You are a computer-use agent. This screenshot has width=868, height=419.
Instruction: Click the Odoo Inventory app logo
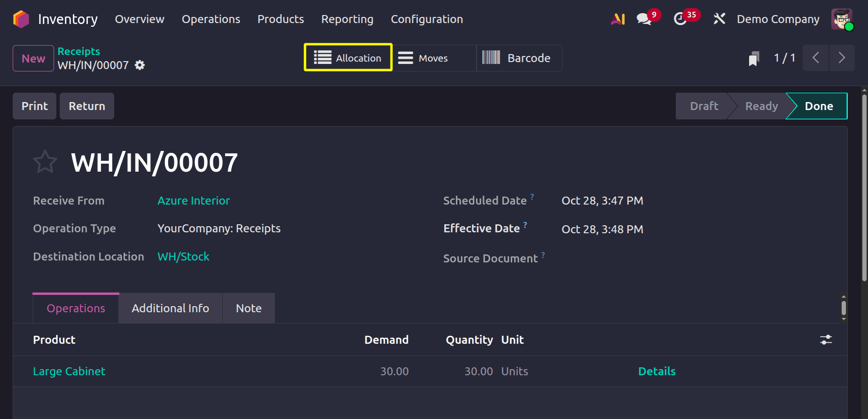[21, 19]
